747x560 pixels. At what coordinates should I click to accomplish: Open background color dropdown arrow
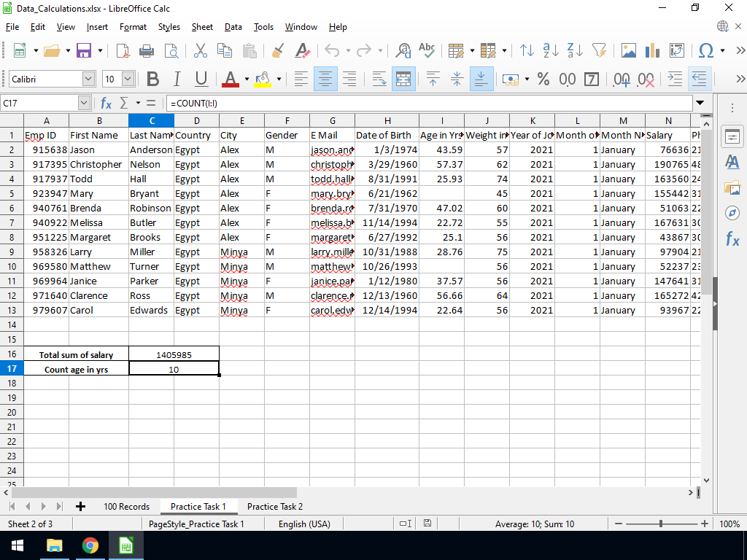pos(279,79)
